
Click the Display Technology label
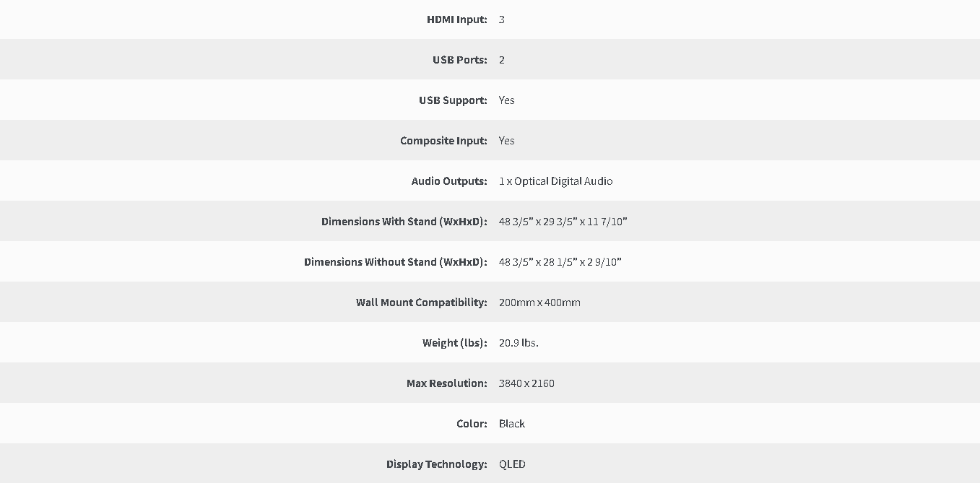point(437,464)
